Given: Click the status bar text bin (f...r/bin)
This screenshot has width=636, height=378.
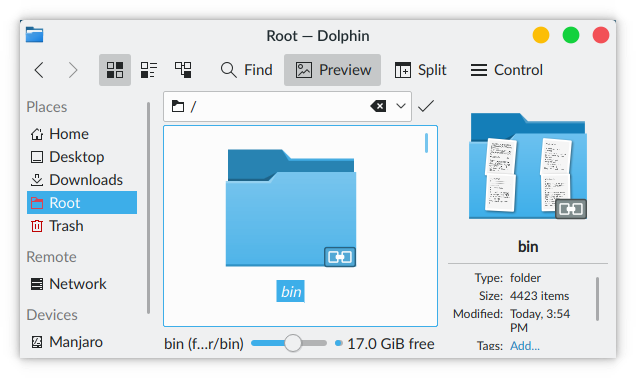Looking at the screenshot, I should point(204,344).
